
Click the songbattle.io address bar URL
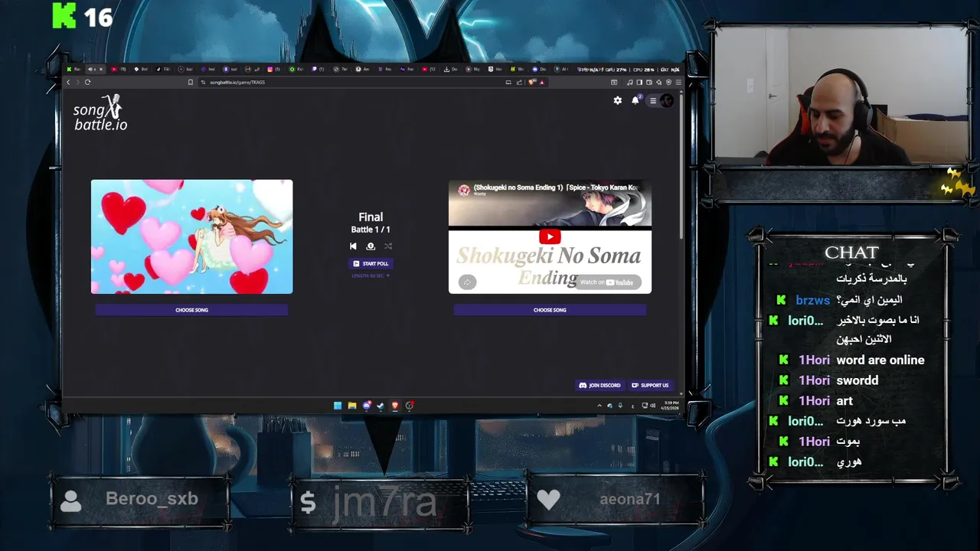(237, 82)
